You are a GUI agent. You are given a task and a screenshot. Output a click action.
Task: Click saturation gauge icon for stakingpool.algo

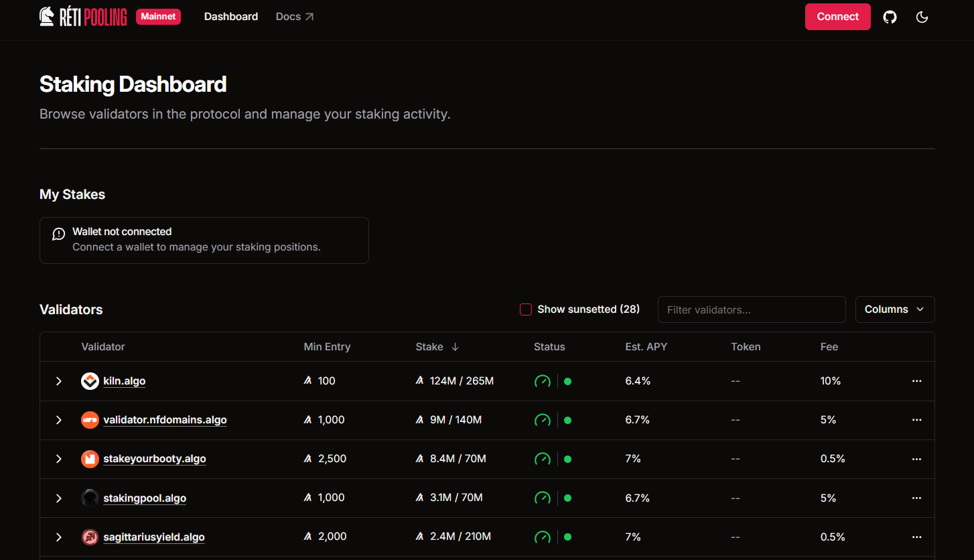coord(543,498)
